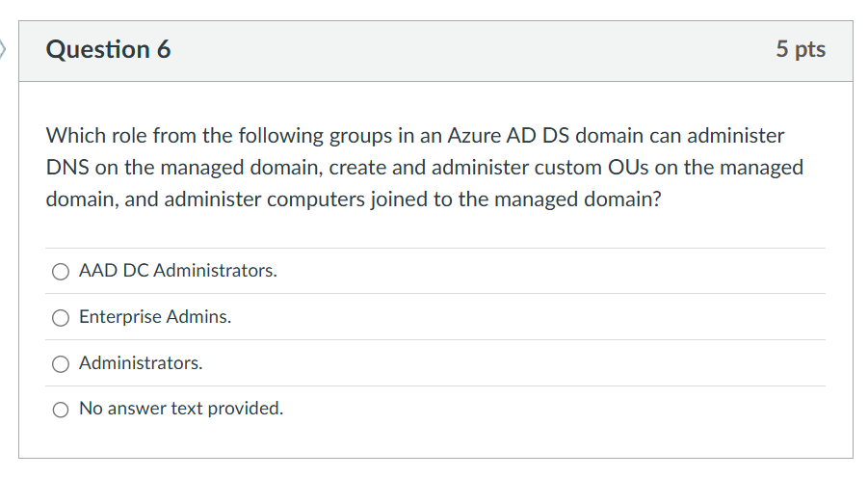This screenshot has height=478, width=868.
Task: Click the "5 pts" points label
Action: [801, 50]
